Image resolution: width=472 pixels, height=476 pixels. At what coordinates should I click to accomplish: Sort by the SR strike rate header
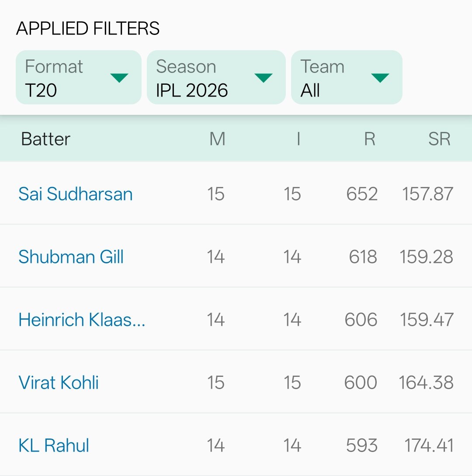coord(439,139)
